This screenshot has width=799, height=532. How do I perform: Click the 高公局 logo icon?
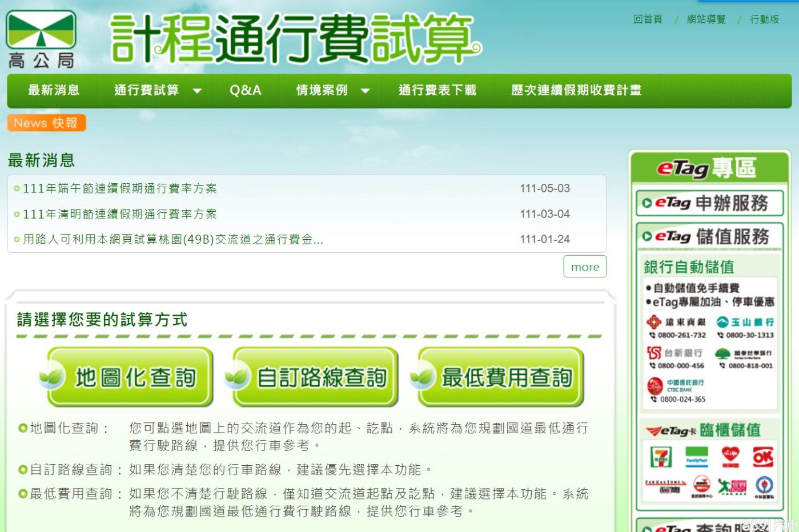(x=41, y=39)
